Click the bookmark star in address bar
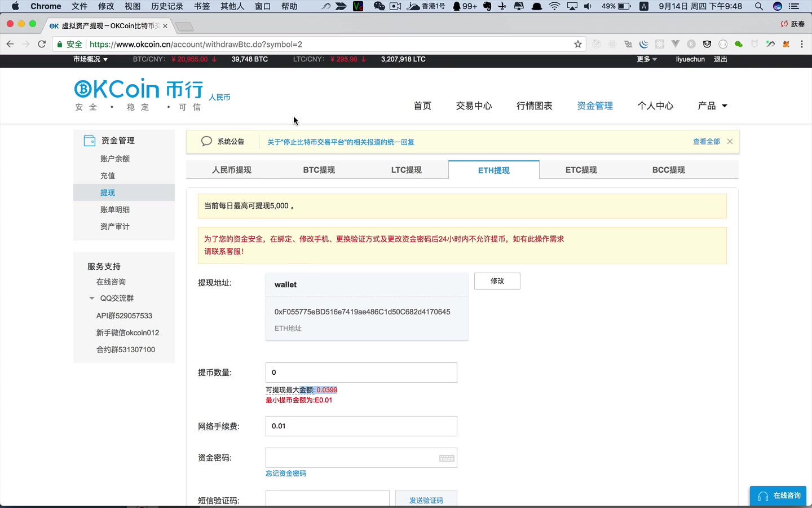Screen dimensions: 812x508 [x=578, y=44]
